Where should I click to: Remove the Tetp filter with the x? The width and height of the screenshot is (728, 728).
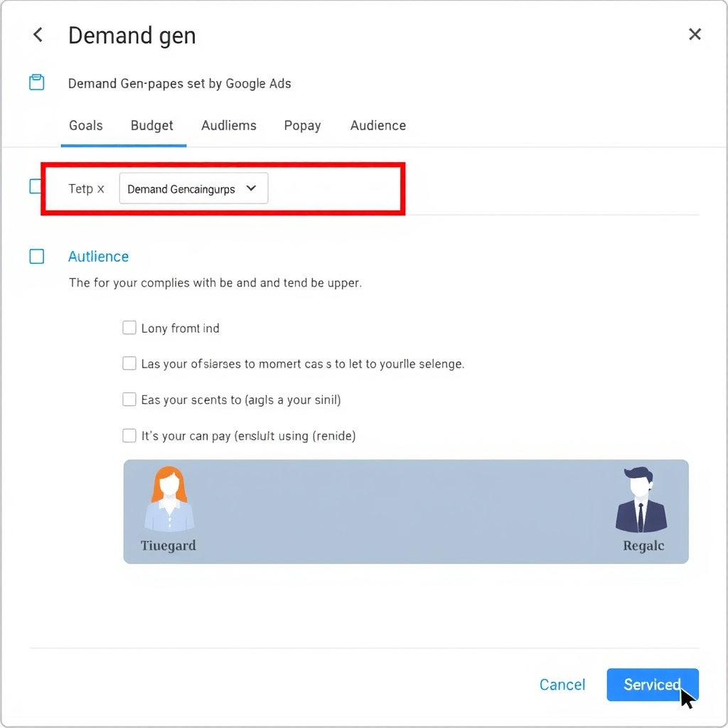(101, 189)
